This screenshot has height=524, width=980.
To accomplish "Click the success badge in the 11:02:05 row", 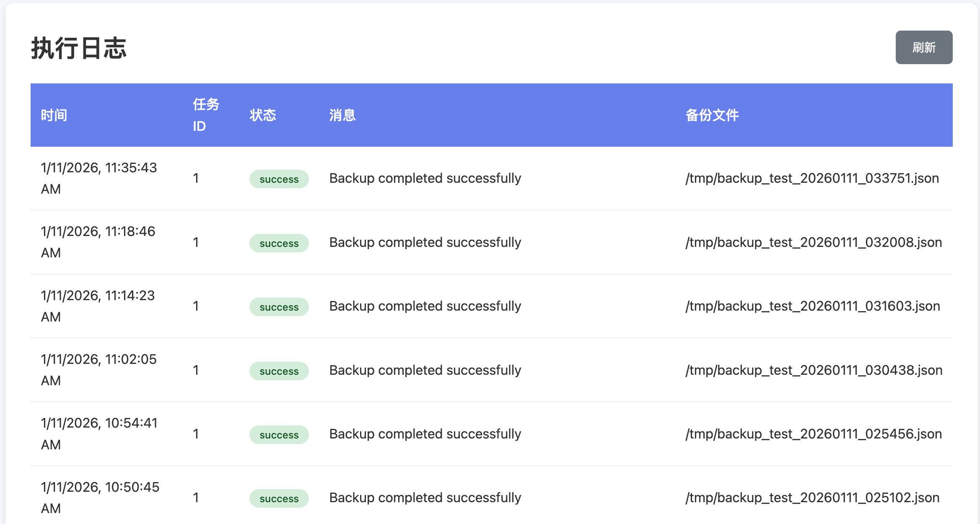I will click(279, 371).
